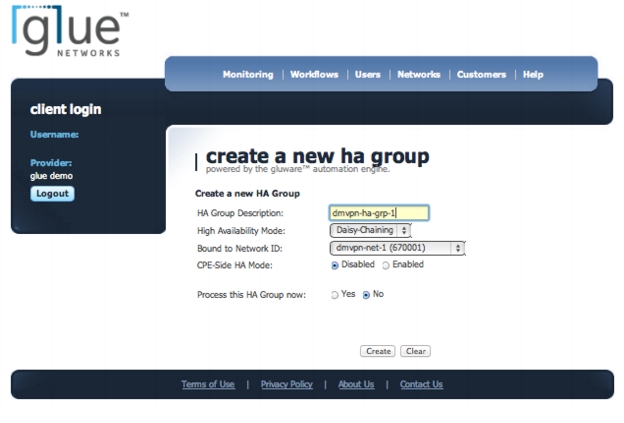Viewport: 624px width, 423px height.
Task: Click the Logout button
Action: pos(52,194)
